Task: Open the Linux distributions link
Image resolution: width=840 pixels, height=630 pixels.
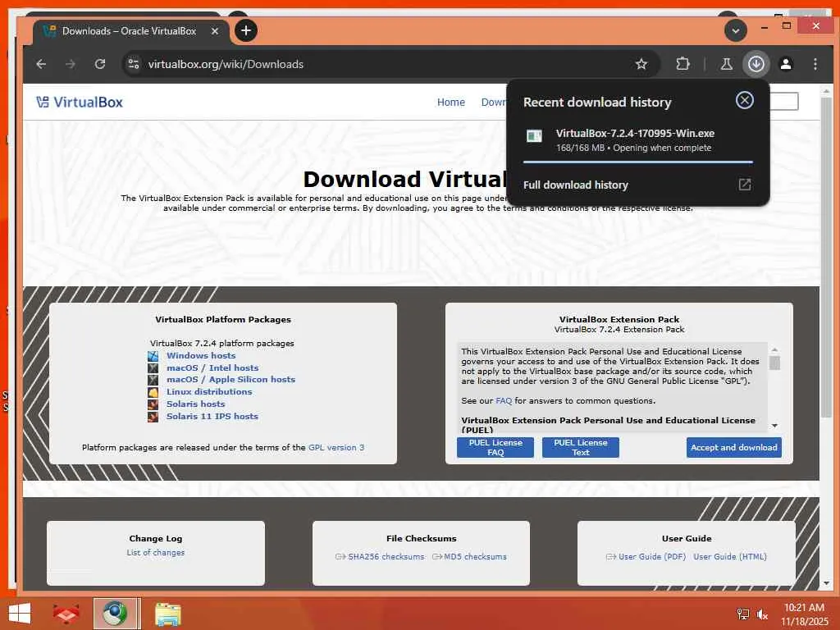Action: (209, 391)
